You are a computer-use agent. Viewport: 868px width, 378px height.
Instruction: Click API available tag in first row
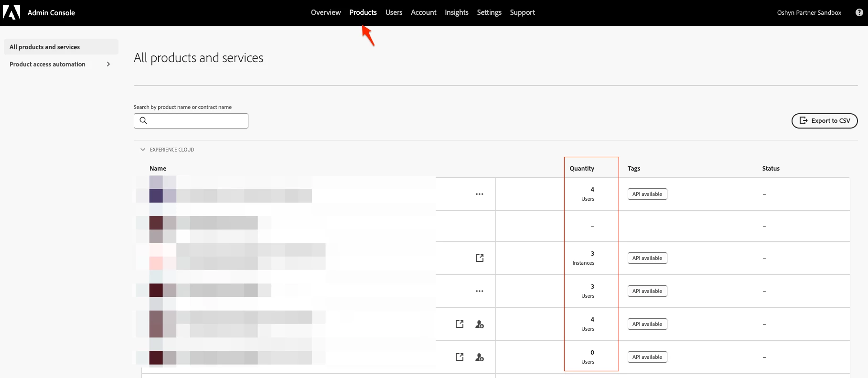click(647, 194)
